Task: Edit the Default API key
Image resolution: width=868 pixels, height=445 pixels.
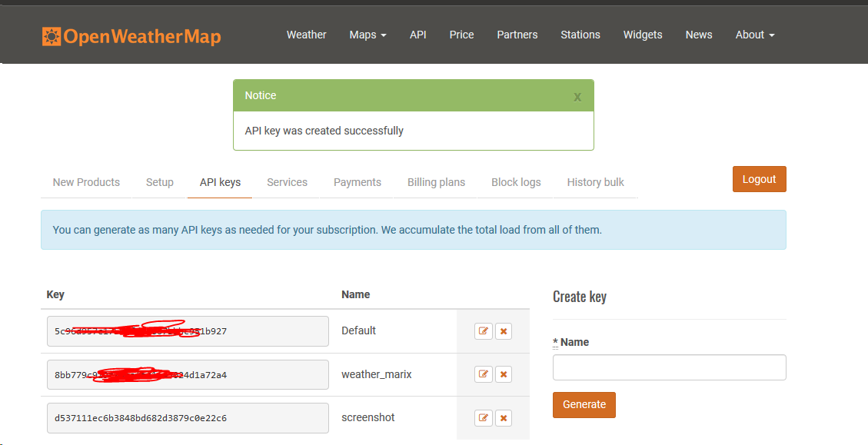Action: click(x=484, y=331)
